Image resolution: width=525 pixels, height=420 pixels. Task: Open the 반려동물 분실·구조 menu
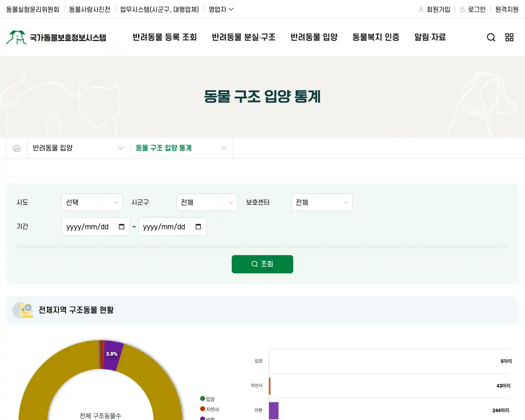tap(244, 37)
